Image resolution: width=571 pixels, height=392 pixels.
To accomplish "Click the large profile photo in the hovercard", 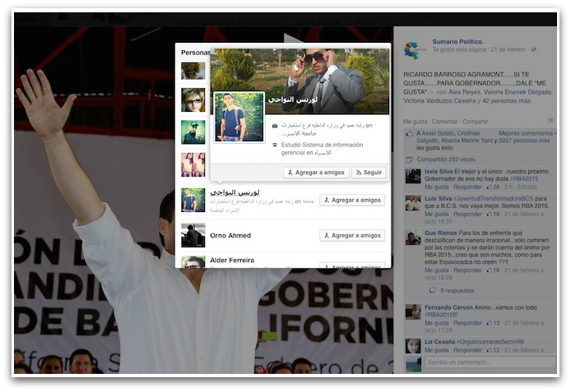I will point(239,117).
